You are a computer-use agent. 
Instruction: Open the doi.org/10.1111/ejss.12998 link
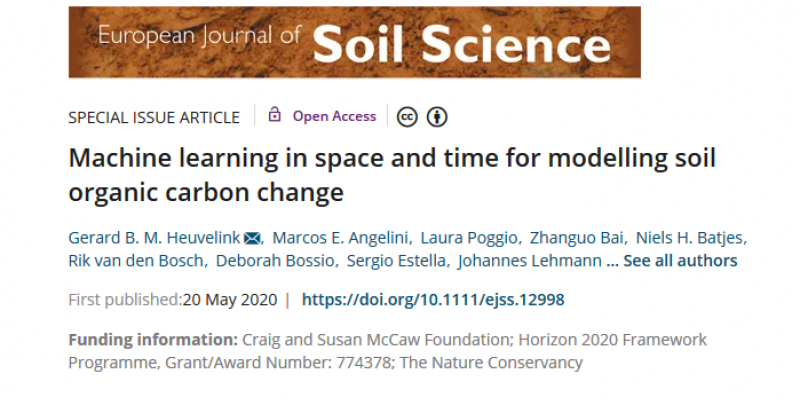pos(435,299)
